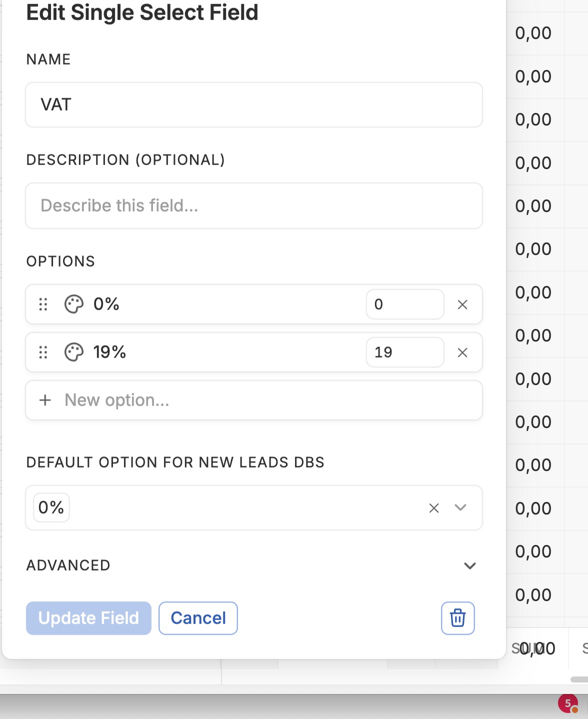Screen dimensions: 588x719
Task: Expand the Advanced section
Action: click(x=469, y=565)
